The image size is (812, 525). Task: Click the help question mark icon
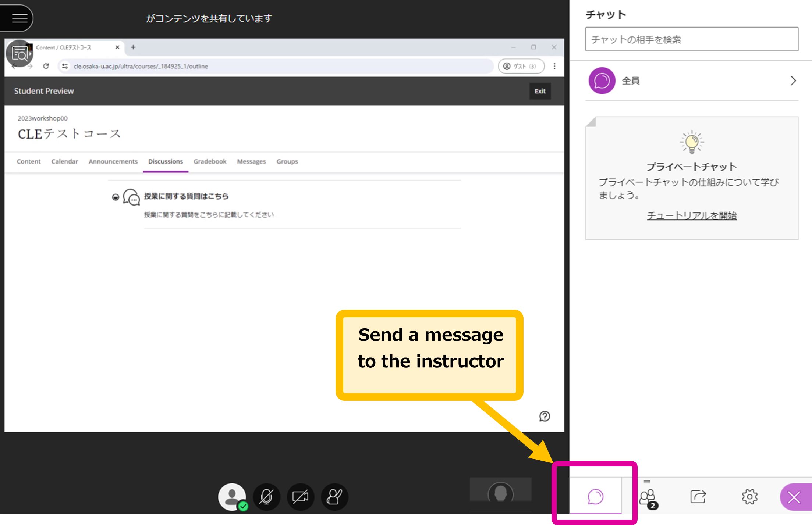click(545, 416)
